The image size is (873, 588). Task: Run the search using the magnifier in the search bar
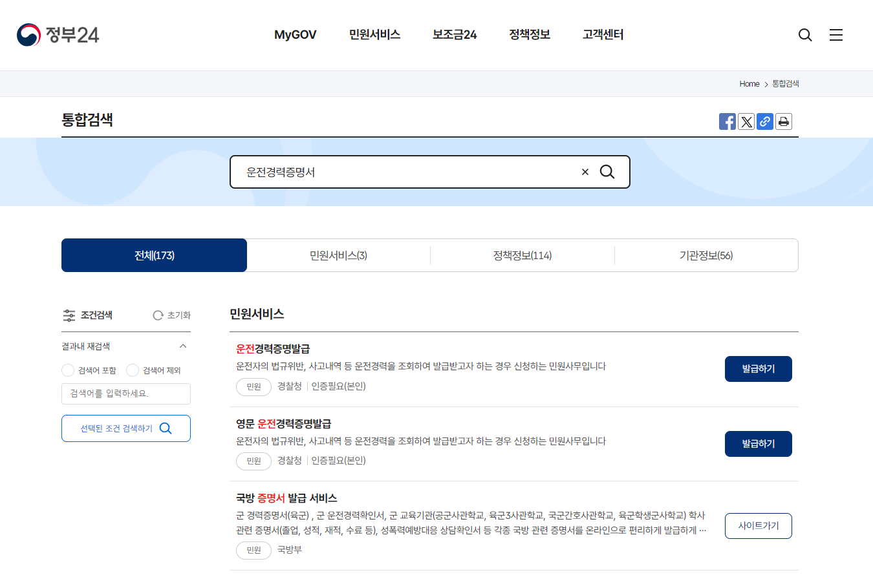click(607, 172)
